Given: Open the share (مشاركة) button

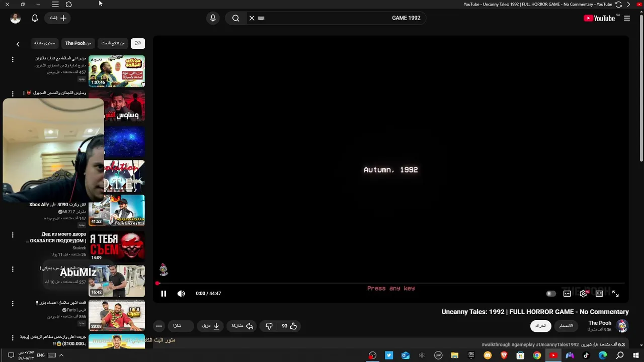Looking at the screenshot, I should [x=242, y=326].
